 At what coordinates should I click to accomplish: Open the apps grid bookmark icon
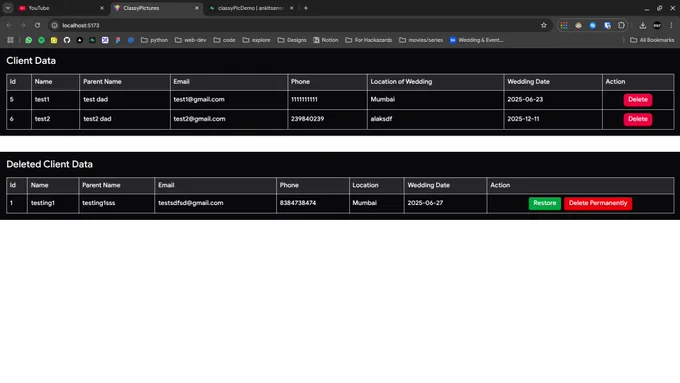coord(10,40)
